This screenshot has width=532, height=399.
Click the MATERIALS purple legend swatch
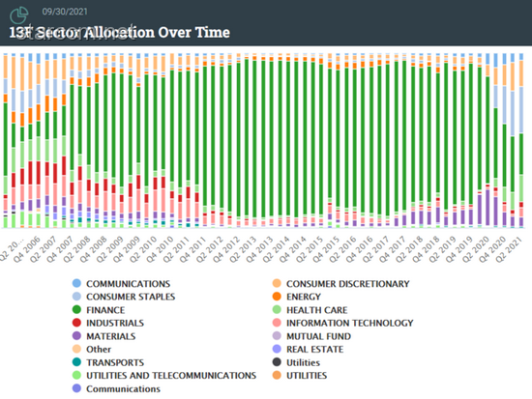tap(77, 336)
